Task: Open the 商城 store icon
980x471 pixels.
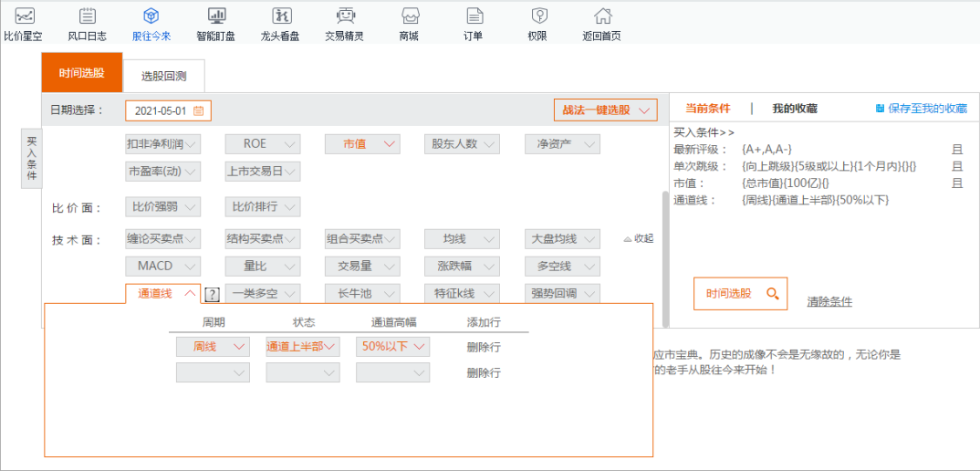Action: [410, 16]
